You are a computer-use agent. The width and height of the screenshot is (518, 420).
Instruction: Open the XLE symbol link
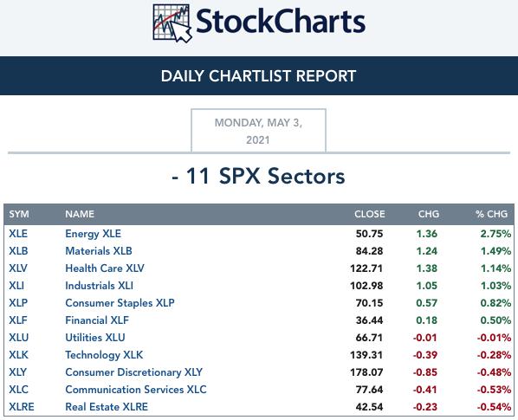pyautogui.click(x=18, y=234)
